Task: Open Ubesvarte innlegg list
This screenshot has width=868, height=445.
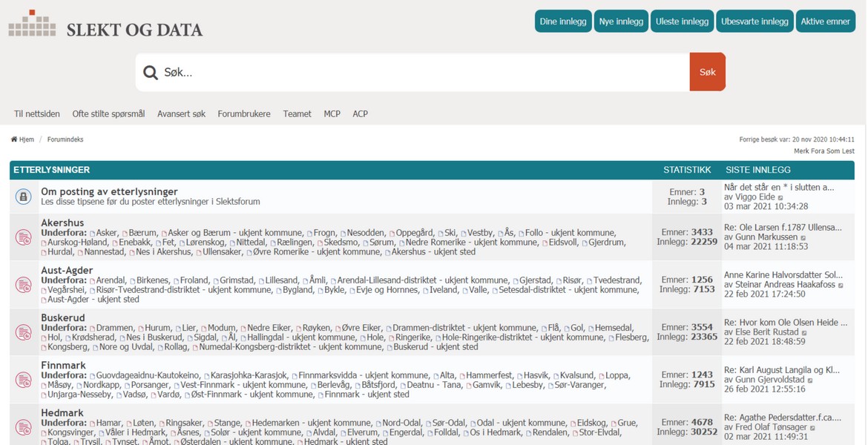Action: pyautogui.click(x=754, y=22)
